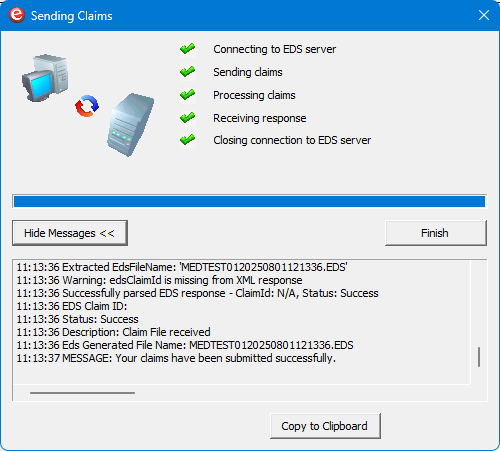Close the Sending Claims dialog window
The height and width of the screenshot is (451, 500).
pos(484,15)
